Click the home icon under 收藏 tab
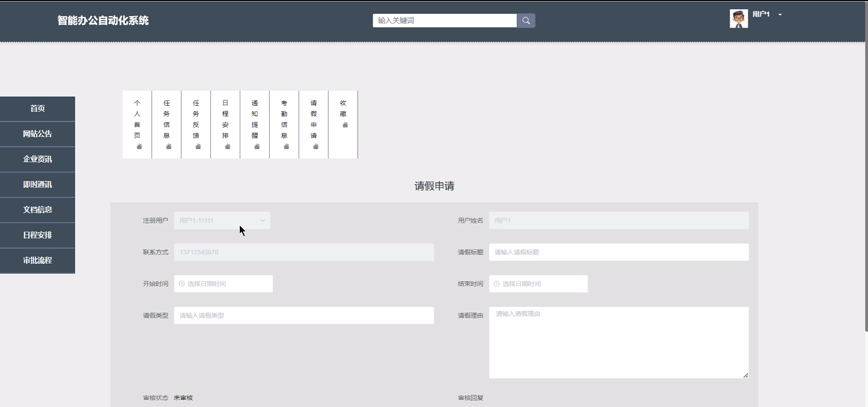 point(345,125)
